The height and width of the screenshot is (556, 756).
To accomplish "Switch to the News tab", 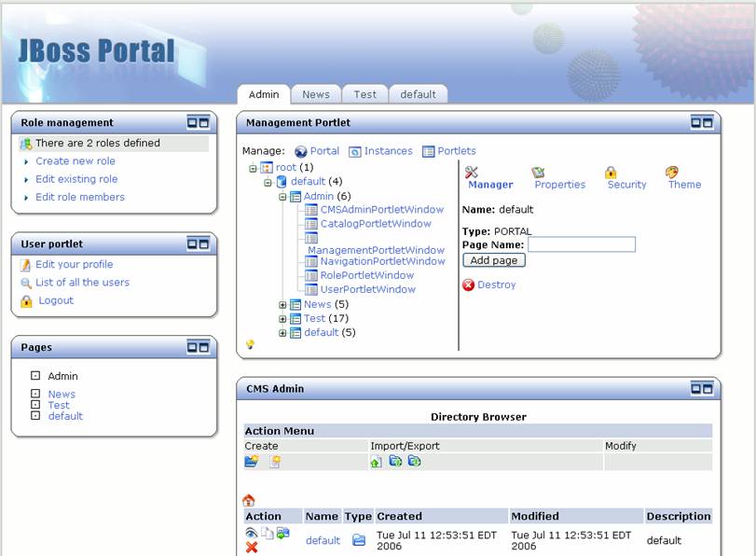I will point(316,94).
